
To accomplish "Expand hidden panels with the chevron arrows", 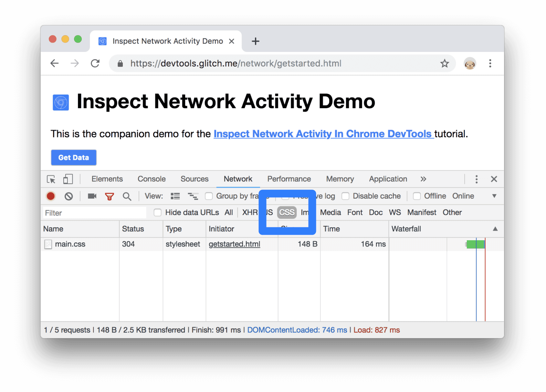I will point(423,179).
